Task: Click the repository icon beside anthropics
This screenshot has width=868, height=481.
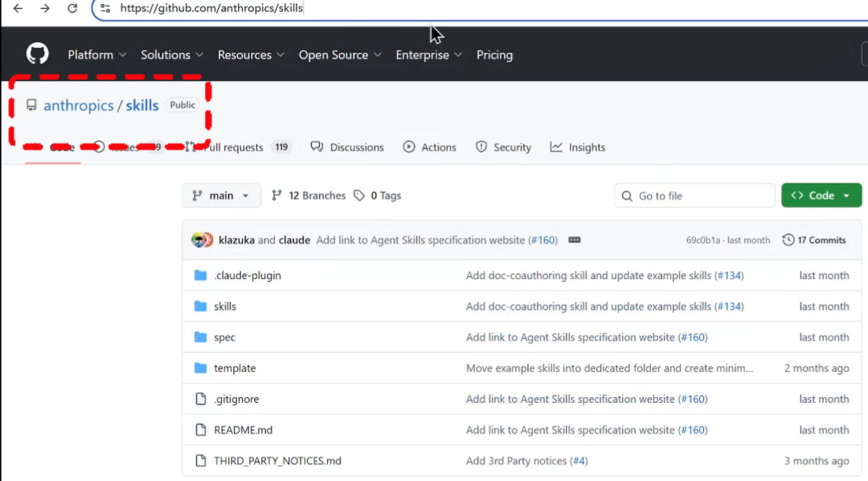Action: coord(31,105)
